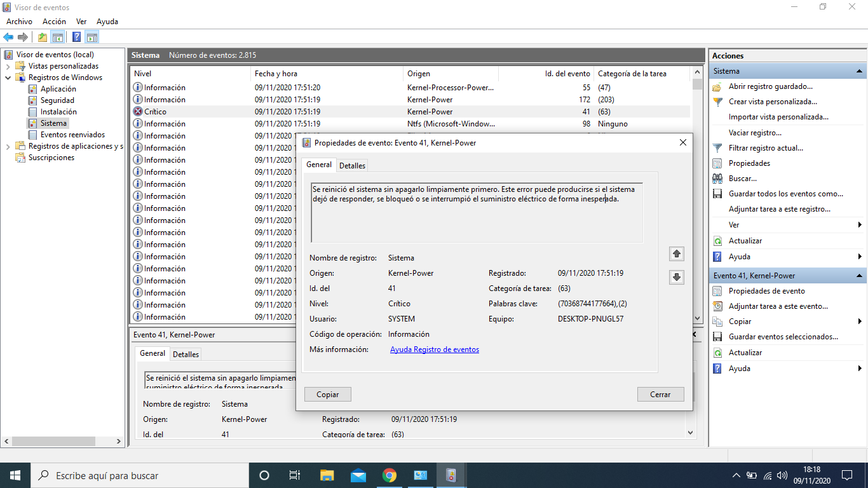
Task: Click the taskbar search box
Action: [x=140, y=475]
